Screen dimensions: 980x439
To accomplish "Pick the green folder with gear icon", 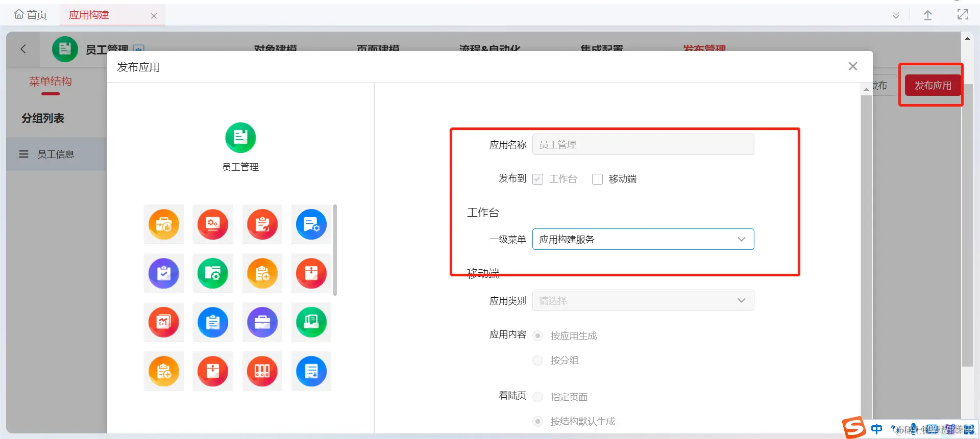I will pos(213,273).
